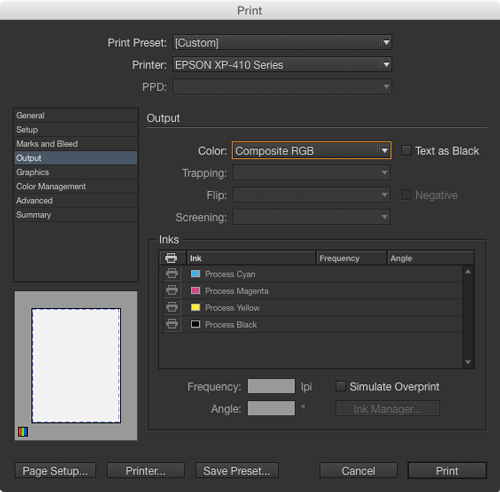The height and width of the screenshot is (492, 500).
Task: Select Advanced in the category list
Action: pos(76,201)
